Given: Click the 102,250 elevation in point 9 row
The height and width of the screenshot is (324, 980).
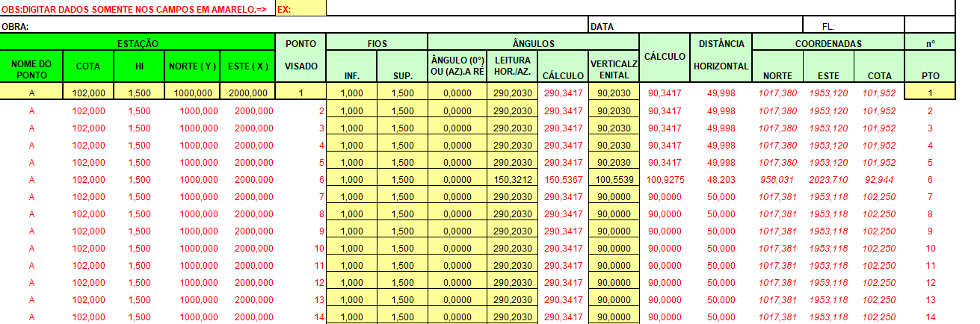Looking at the screenshot, I should (879, 231).
